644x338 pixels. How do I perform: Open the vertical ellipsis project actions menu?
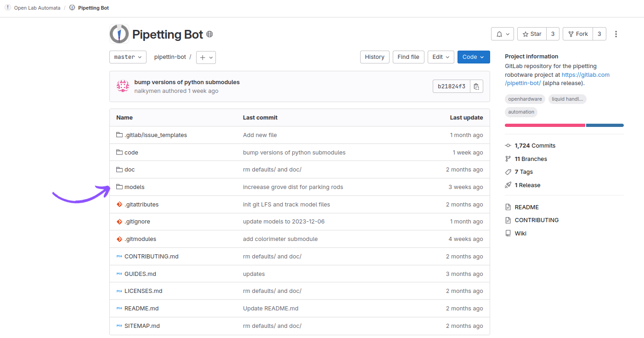coord(616,34)
